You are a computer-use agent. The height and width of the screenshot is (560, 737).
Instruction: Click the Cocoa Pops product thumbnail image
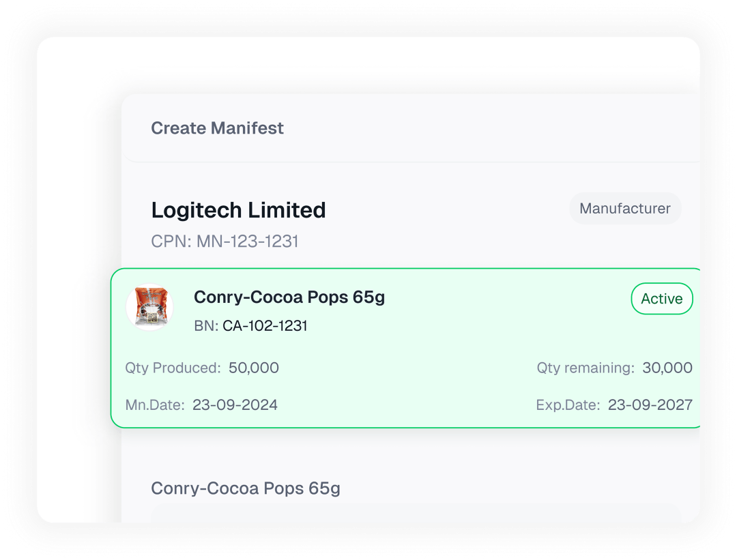point(150,307)
